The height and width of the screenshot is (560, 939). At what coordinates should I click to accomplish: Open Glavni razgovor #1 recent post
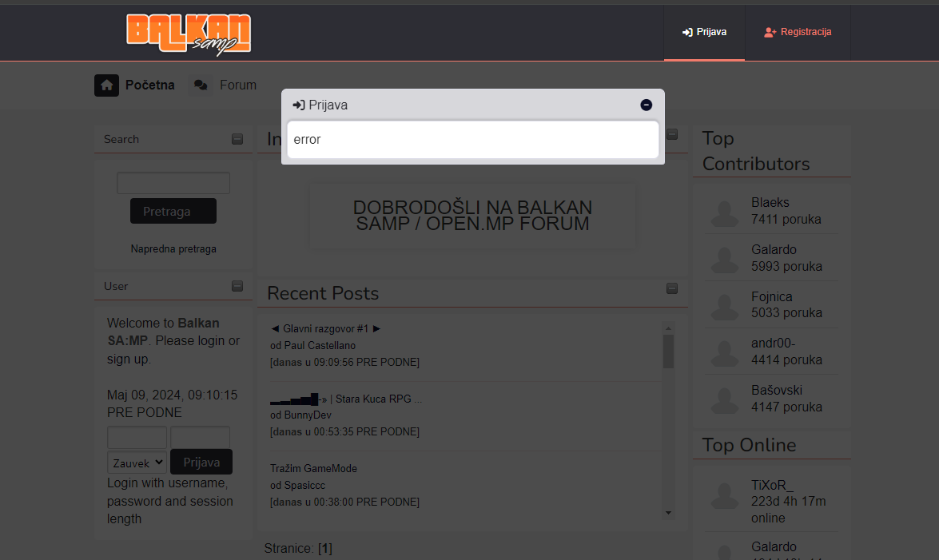326,329
